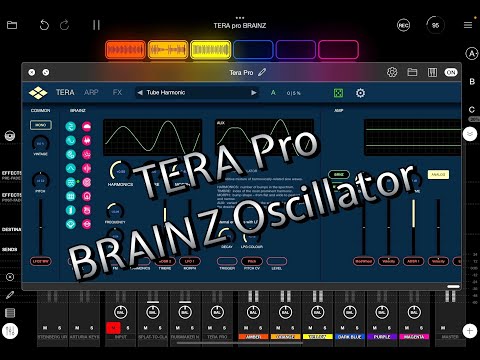Switch to the ARP tab
480x360 pixels.
coord(91,92)
